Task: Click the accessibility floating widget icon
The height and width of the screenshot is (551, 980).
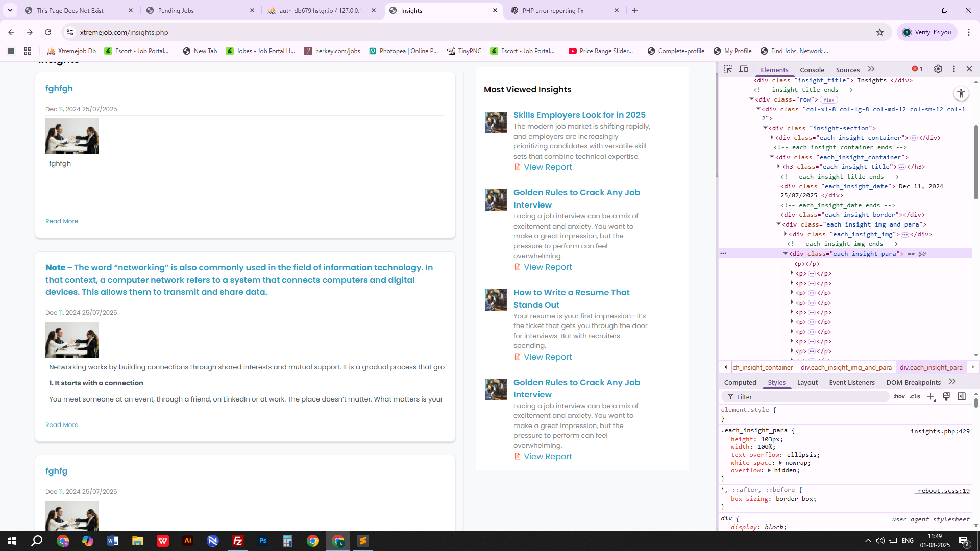Action: coord(961,93)
